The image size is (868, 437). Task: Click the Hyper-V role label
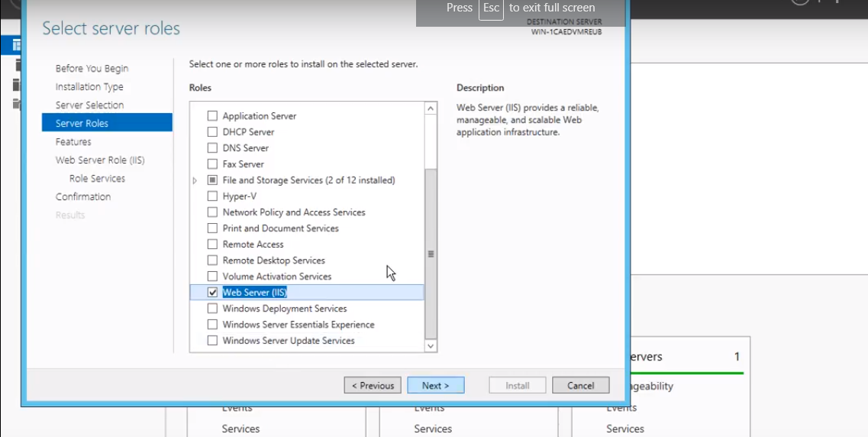coord(239,196)
